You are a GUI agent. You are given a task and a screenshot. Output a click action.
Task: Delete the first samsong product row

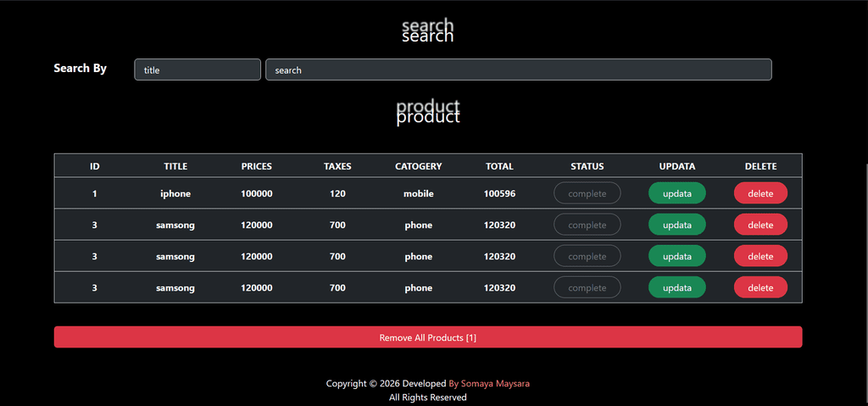[760, 225]
